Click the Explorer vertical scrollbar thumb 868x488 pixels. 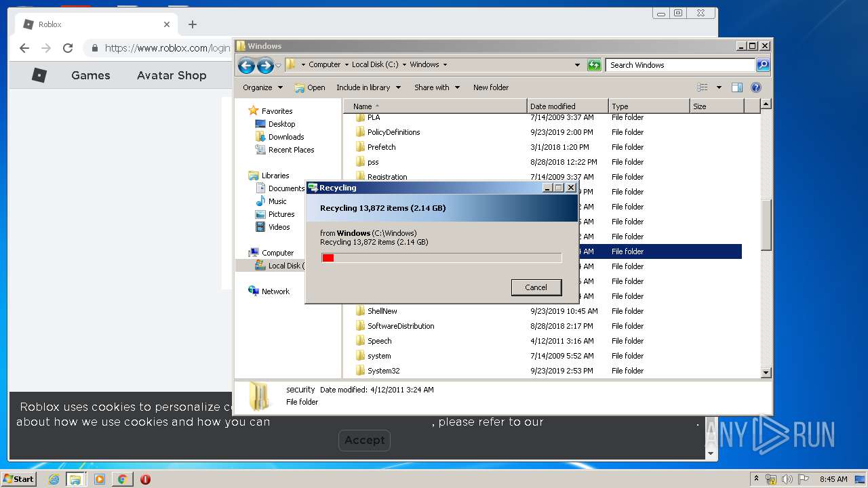click(766, 225)
